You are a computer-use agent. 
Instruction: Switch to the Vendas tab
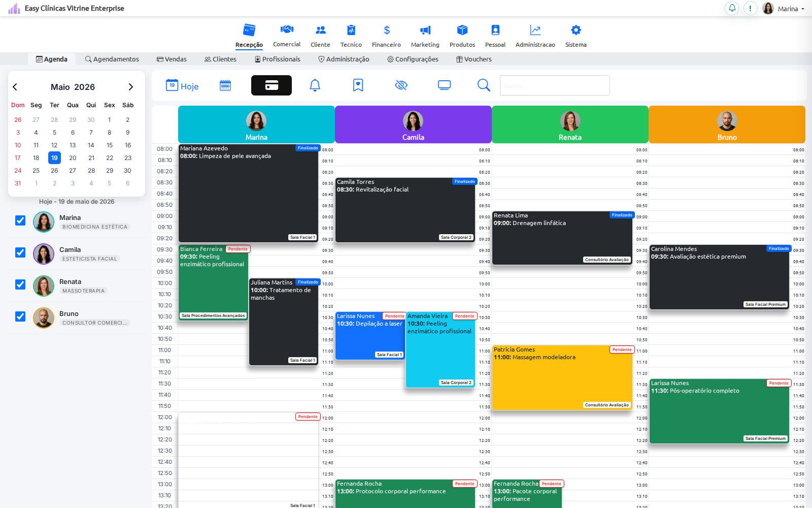click(172, 59)
